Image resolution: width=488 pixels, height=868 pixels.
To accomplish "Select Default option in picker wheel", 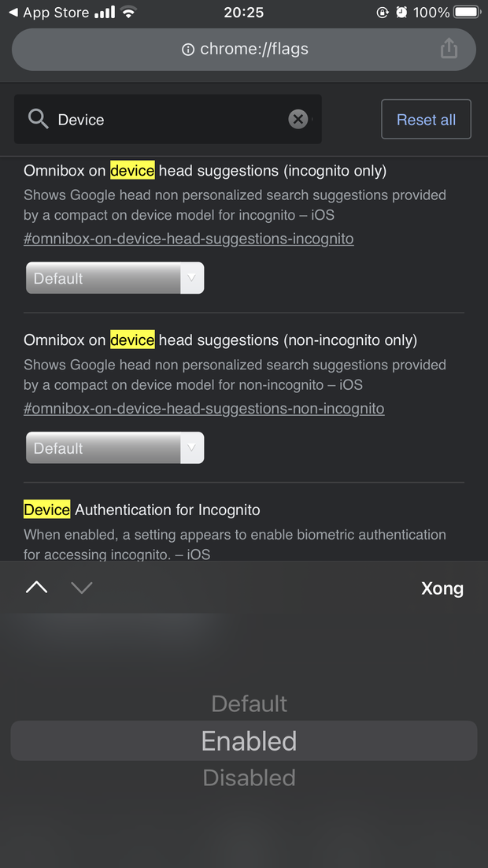I will point(250,703).
